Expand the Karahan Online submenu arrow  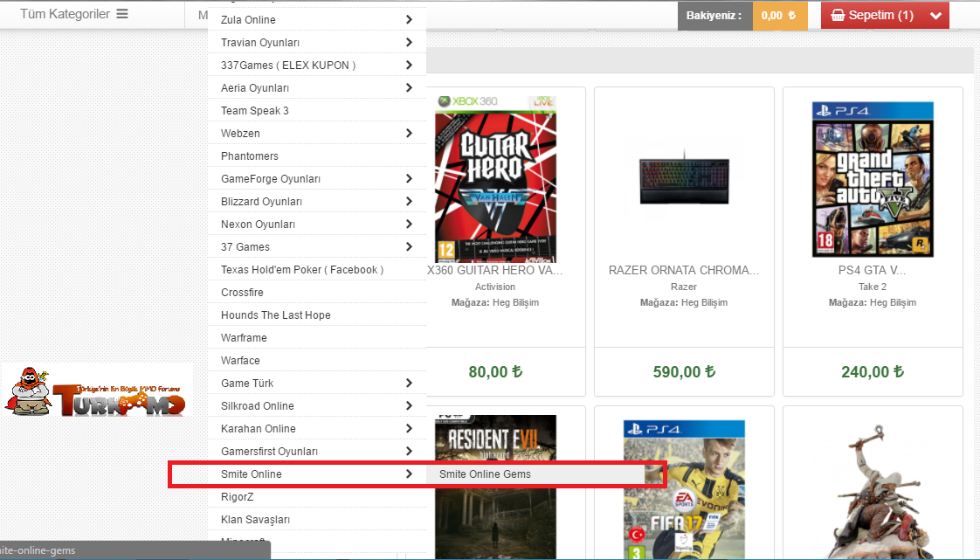pyautogui.click(x=409, y=429)
